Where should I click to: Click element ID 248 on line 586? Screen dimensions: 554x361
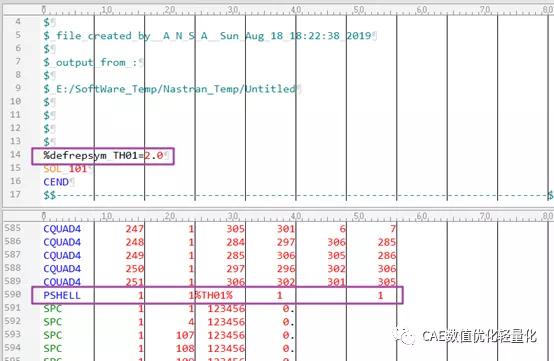pos(135,242)
